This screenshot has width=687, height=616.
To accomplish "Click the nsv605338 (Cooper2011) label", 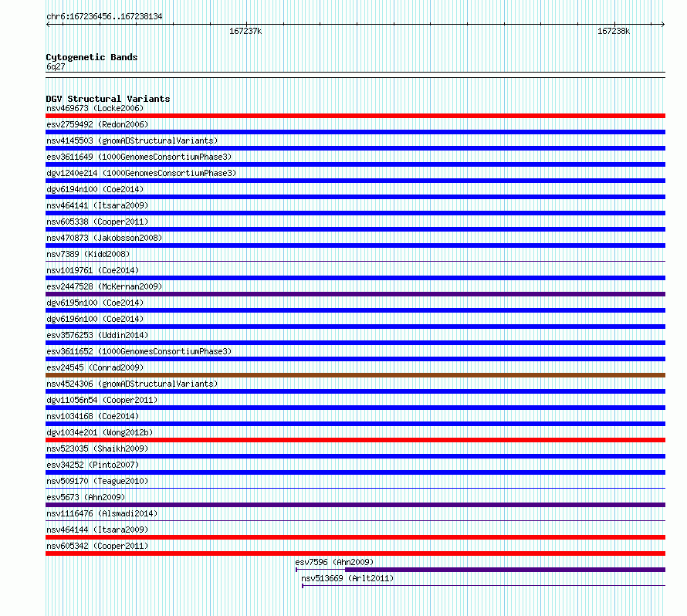I will 97,222.
